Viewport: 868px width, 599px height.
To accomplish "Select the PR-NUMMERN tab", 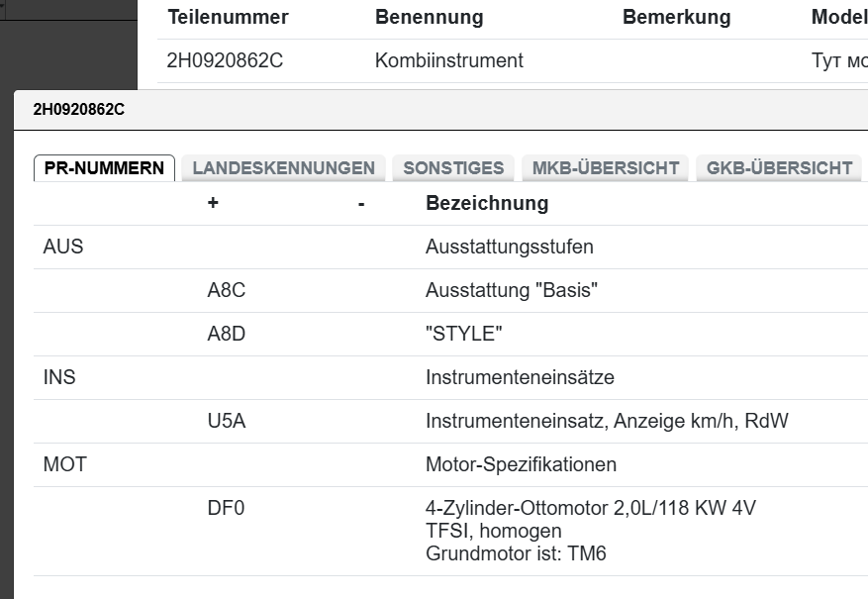I will pyautogui.click(x=104, y=167).
